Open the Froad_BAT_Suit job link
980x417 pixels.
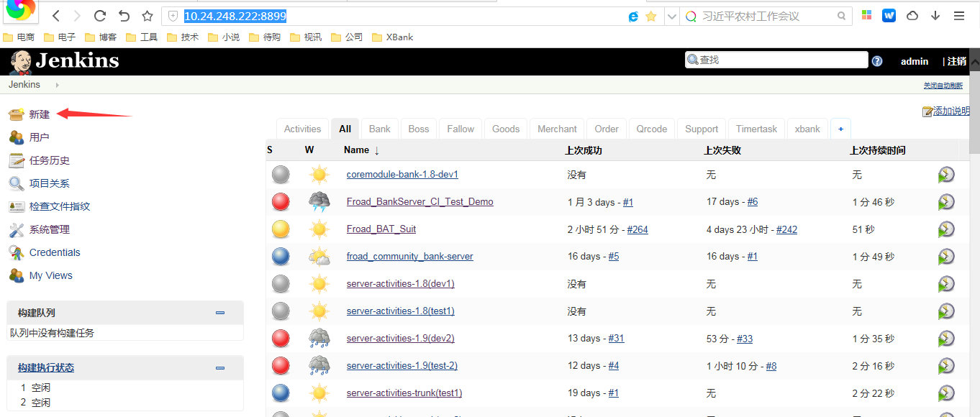click(381, 229)
